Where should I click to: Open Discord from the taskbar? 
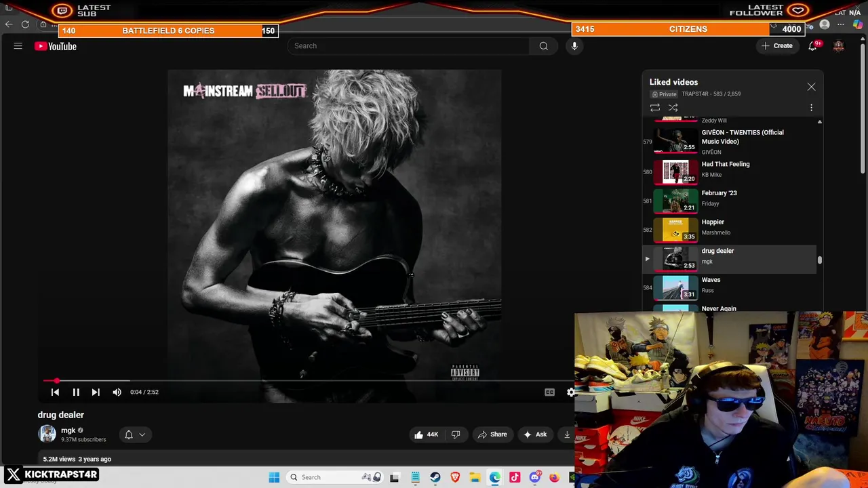coord(535,477)
